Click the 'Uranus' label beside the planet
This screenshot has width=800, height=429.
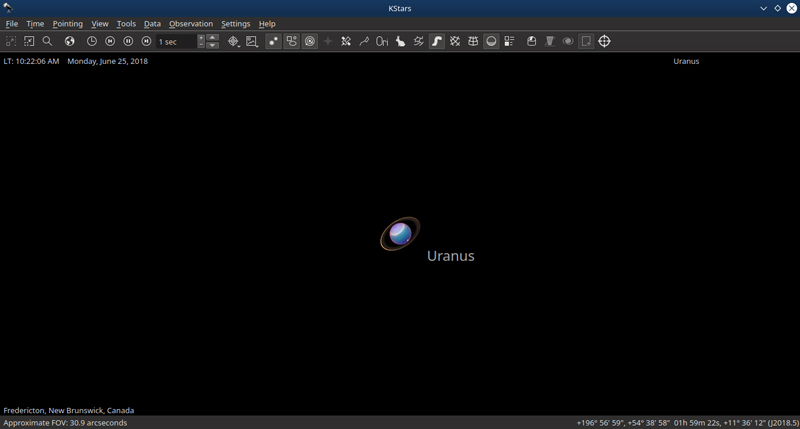coord(451,256)
